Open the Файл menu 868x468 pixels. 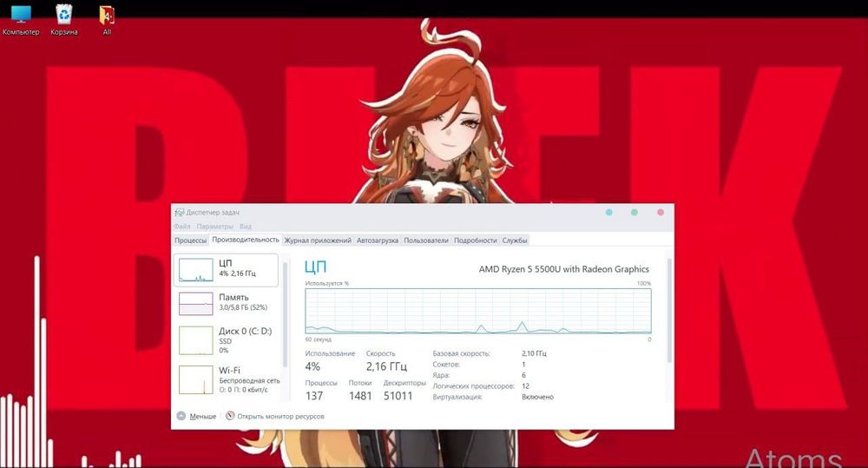[x=182, y=227]
